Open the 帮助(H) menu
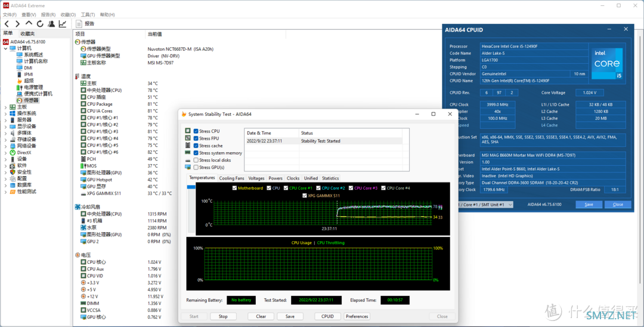The image size is (644, 327). click(107, 15)
